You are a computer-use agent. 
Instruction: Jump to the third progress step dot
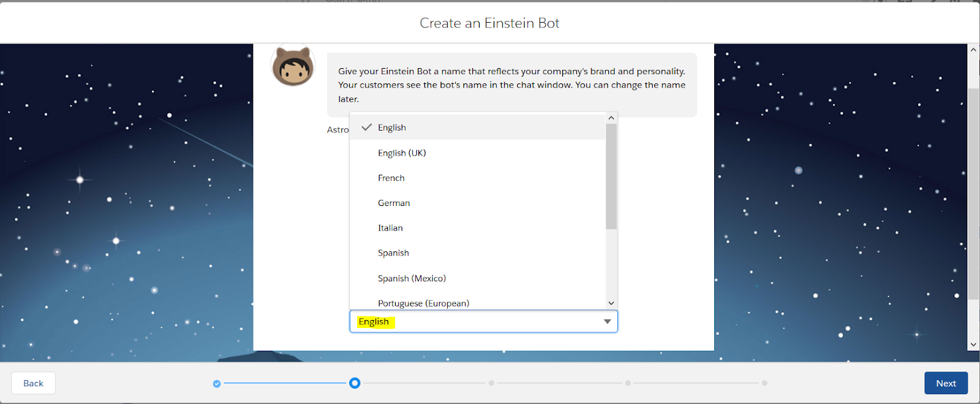click(x=491, y=383)
